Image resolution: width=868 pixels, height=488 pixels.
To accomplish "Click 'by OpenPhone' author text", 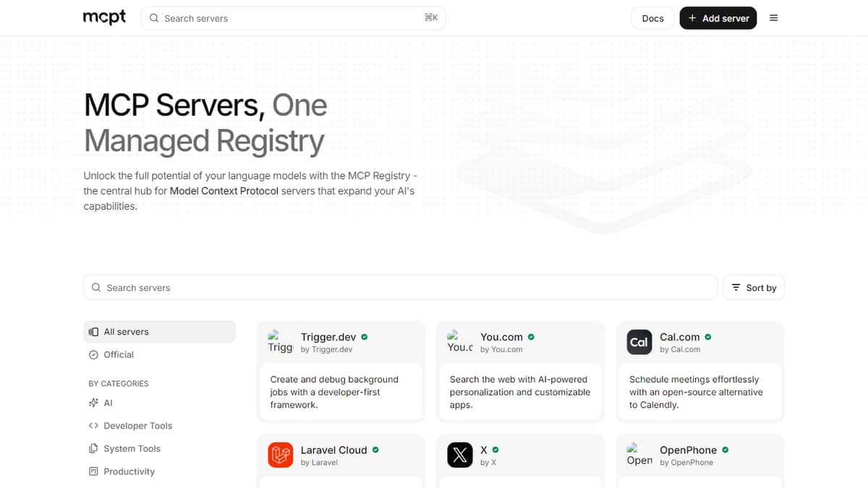I will click(686, 463).
